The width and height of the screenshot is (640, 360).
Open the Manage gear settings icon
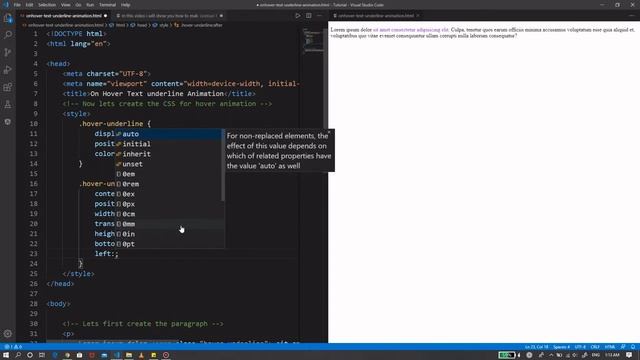tap(8, 334)
